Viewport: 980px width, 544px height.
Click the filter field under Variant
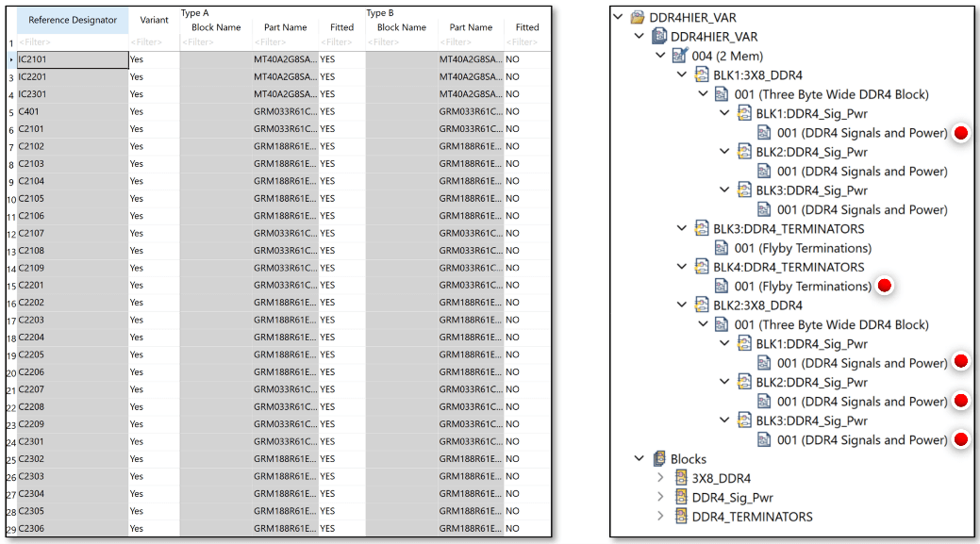point(154,42)
